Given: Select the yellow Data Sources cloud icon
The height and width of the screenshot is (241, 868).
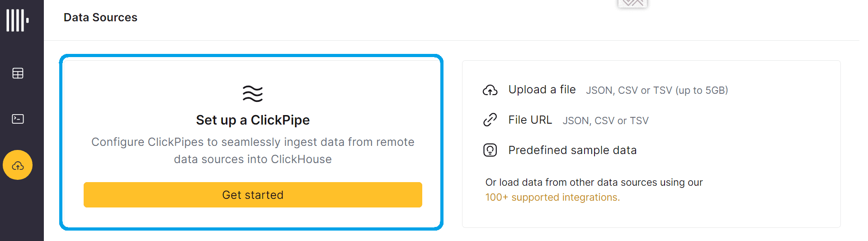Looking at the screenshot, I should [x=18, y=165].
